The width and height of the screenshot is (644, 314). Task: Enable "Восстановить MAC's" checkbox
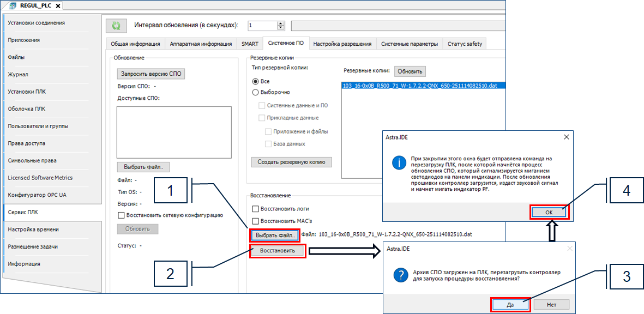[x=255, y=221]
